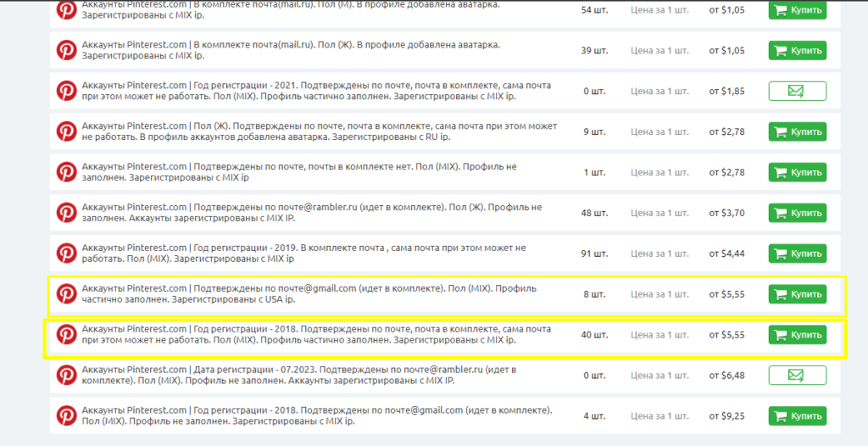The image size is (868, 446).
Task: Buy the mail.ru Пол (Ж) accounts
Action: [x=797, y=50]
